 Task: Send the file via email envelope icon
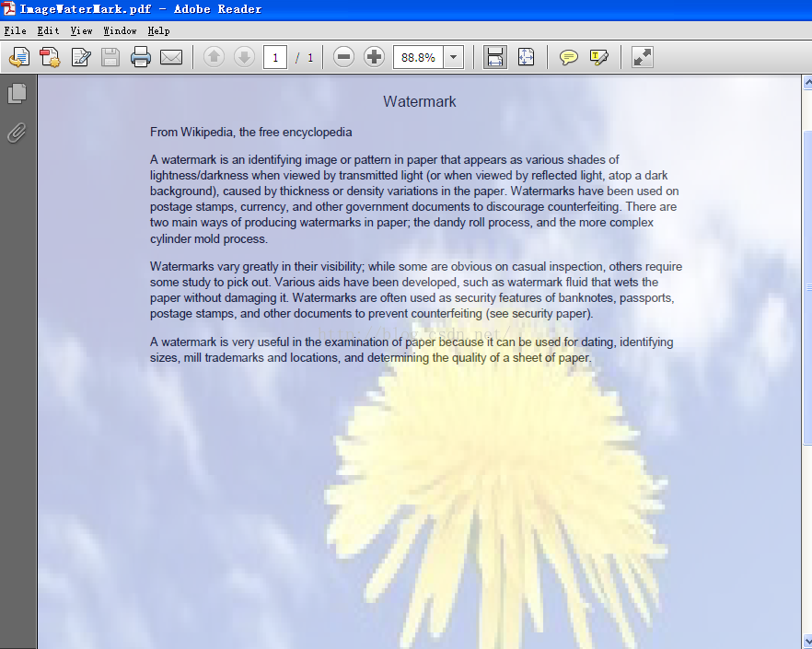click(x=171, y=57)
